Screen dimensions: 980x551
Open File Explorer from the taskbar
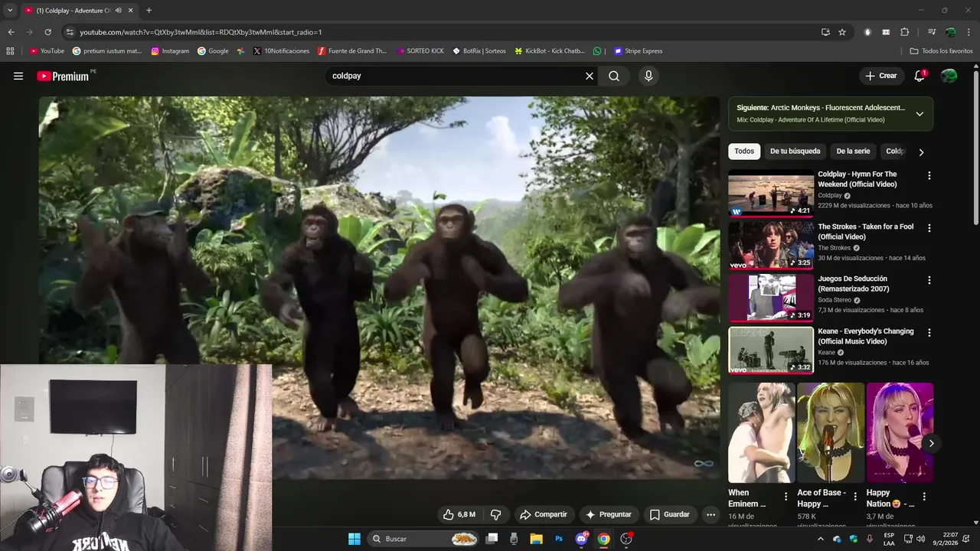pyautogui.click(x=537, y=539)
